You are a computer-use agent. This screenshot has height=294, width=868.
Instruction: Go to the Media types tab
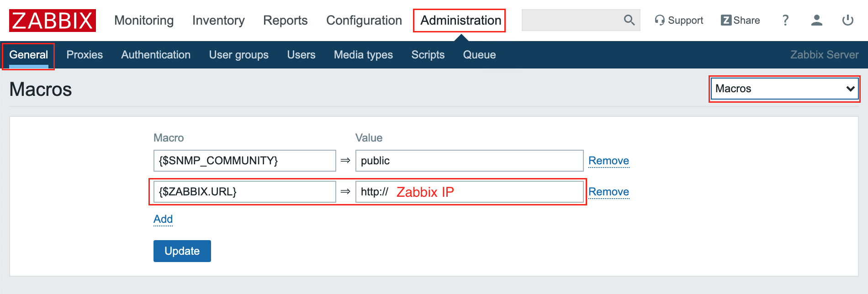click(363, 55)
